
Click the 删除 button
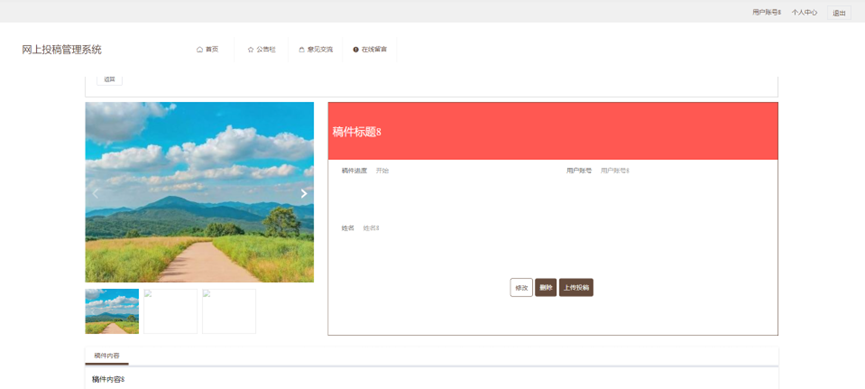546,287
